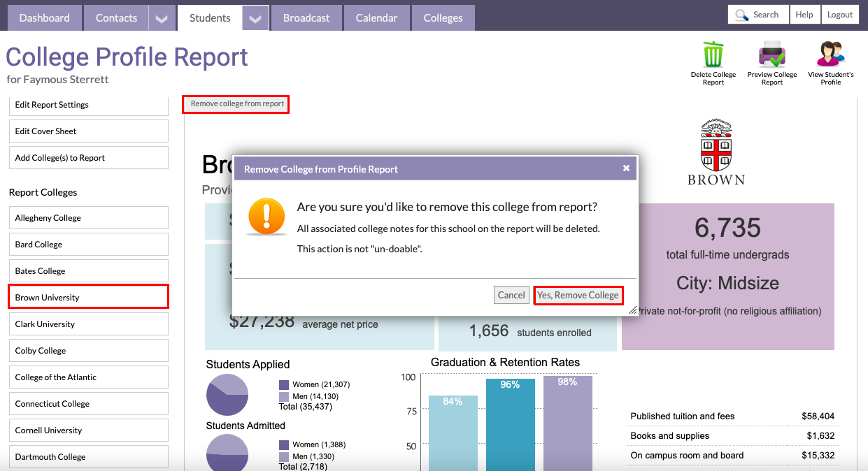Click the College Profile Report heading
Viewport: 868px width, 471px height.
coord(127,57)
